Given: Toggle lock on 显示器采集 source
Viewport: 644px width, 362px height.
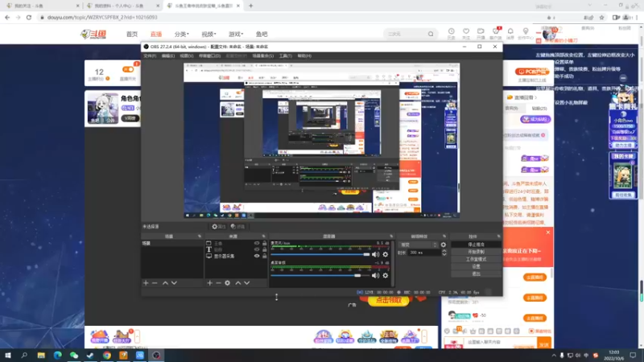Looking at the screenshot, I should point(265,256).
